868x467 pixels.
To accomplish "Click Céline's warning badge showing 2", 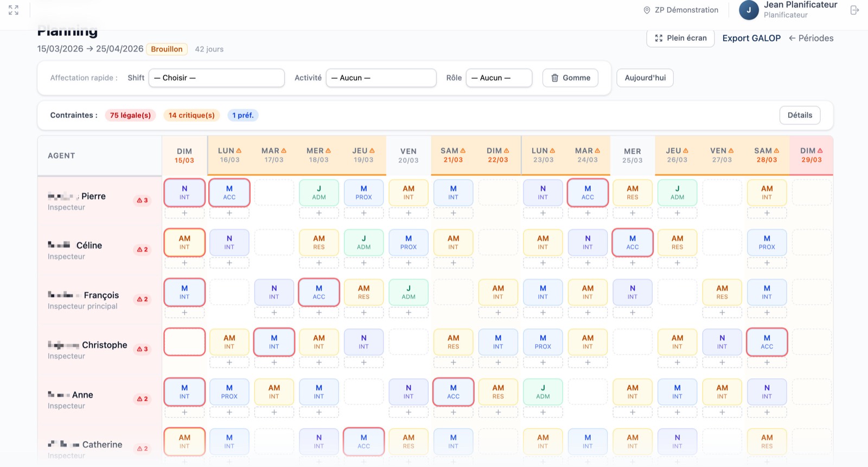I will 142,250.
